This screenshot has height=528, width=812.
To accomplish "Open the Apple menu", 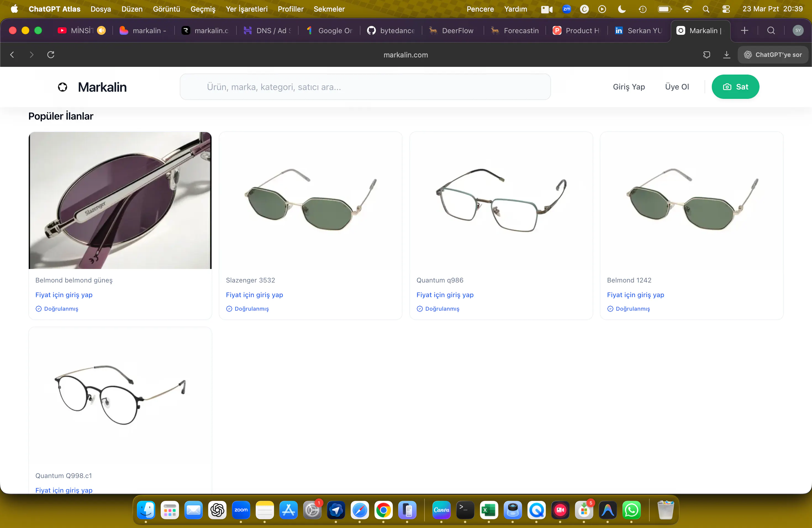I will (x=14, y=9).
